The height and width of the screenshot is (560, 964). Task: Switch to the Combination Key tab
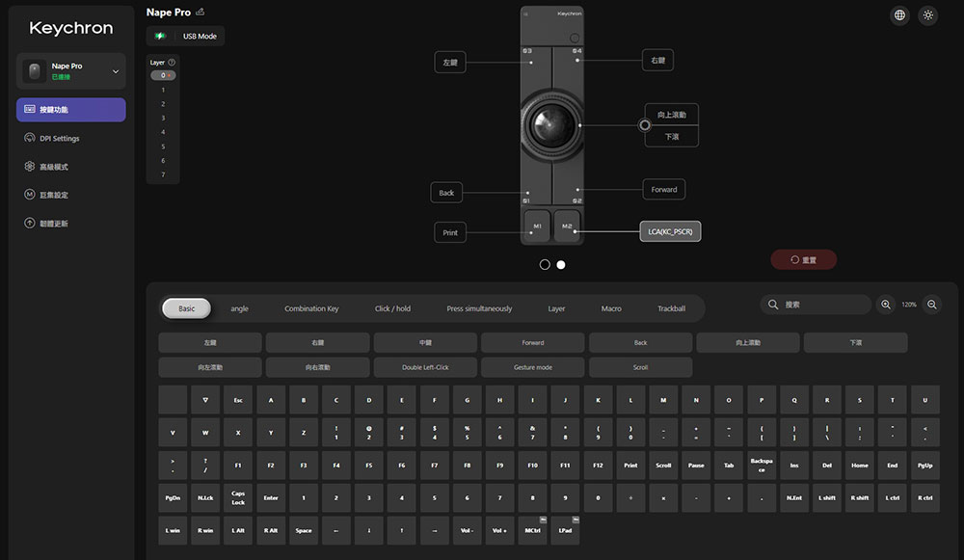click(311, 308)
